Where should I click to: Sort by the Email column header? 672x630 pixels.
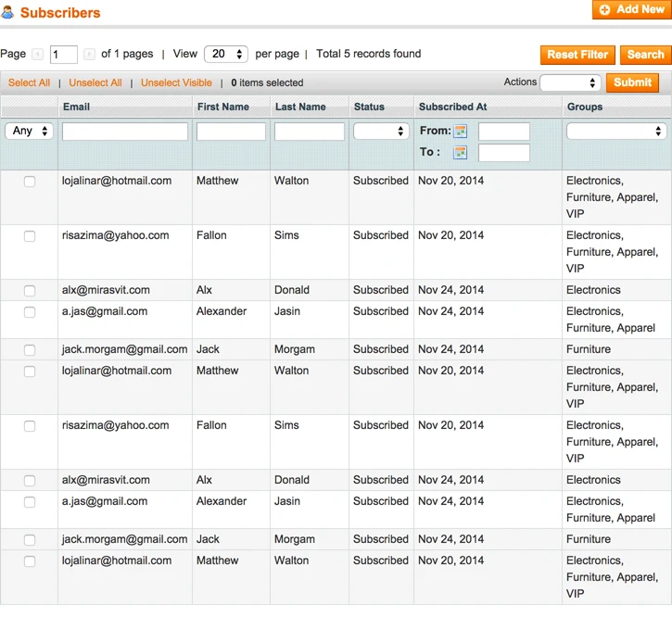(76, 107)
